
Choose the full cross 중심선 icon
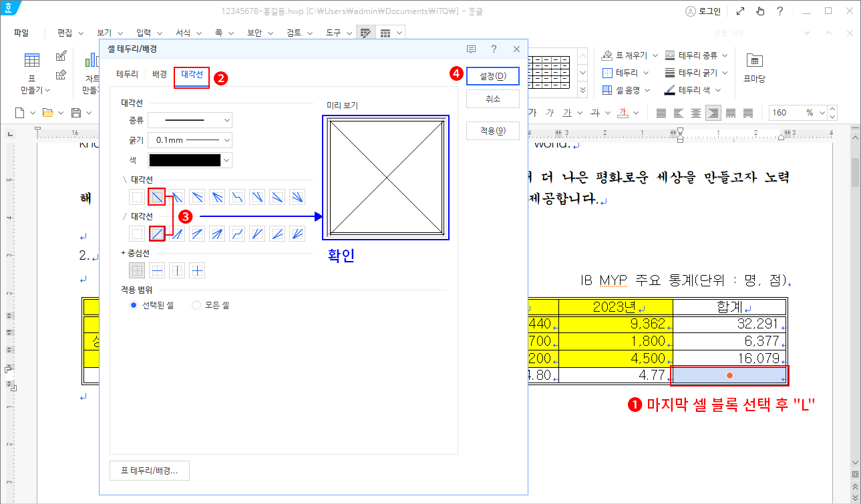point(196,270)
